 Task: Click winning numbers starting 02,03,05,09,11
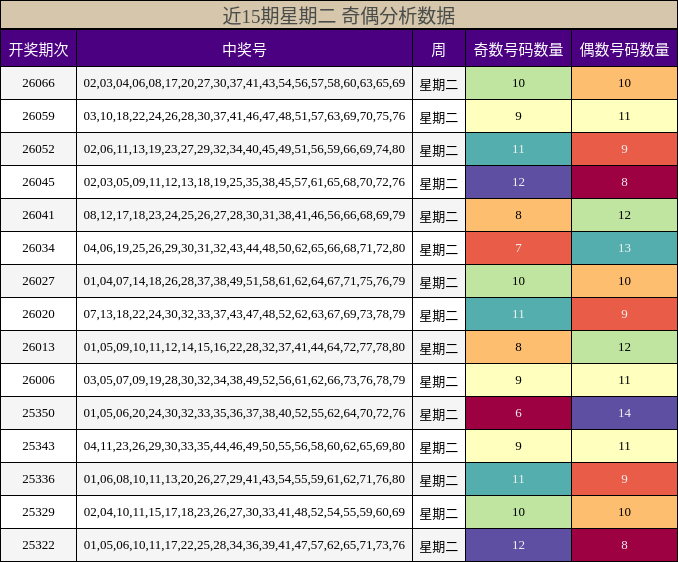click(x=244, y=182)
